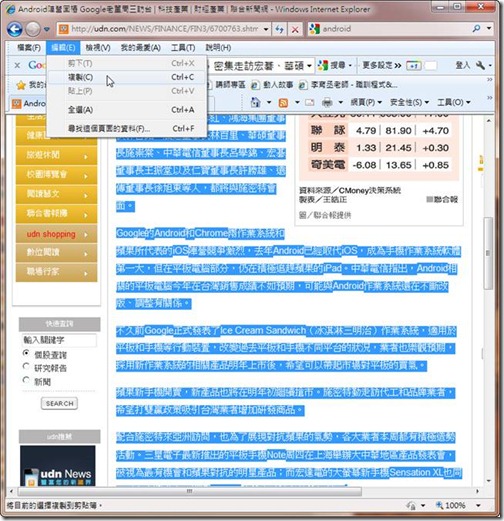Expand the 搜尋 button dropdown arrow
The width and height of the screenshot is (504, 521).
point(350,65)
